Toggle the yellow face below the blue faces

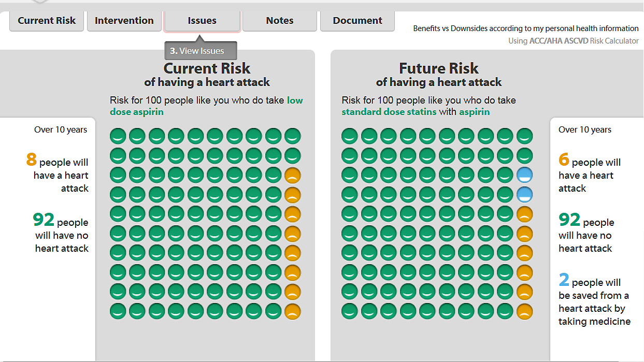coord(524,214)
